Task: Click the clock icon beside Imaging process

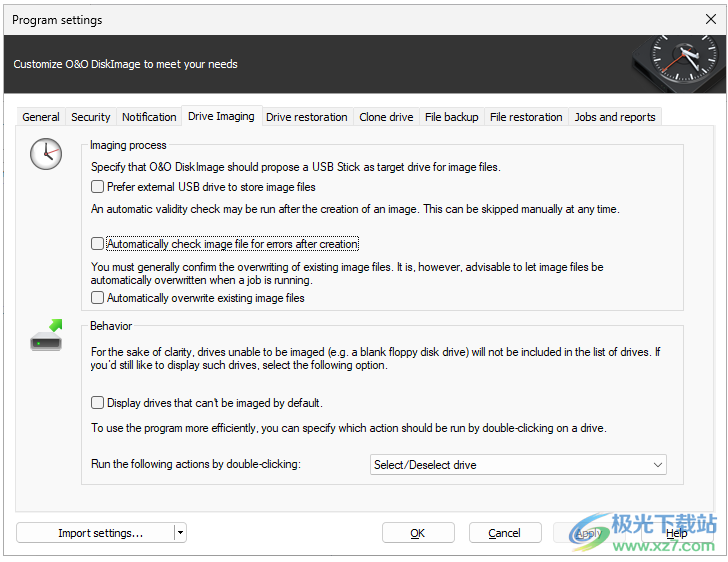Action: [46, 154]
